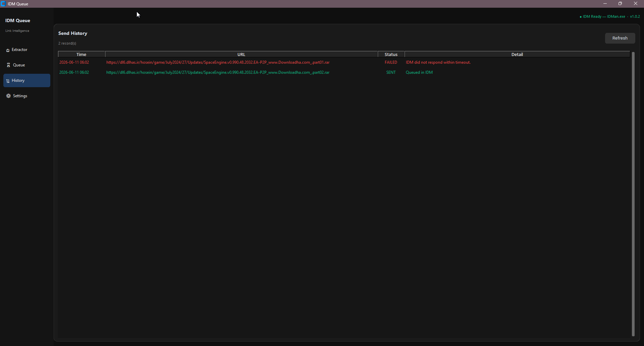This screenshot has height=346, width=644.
Task: Click the Queue hourglass icon
Action: click(x=8, y=65)
